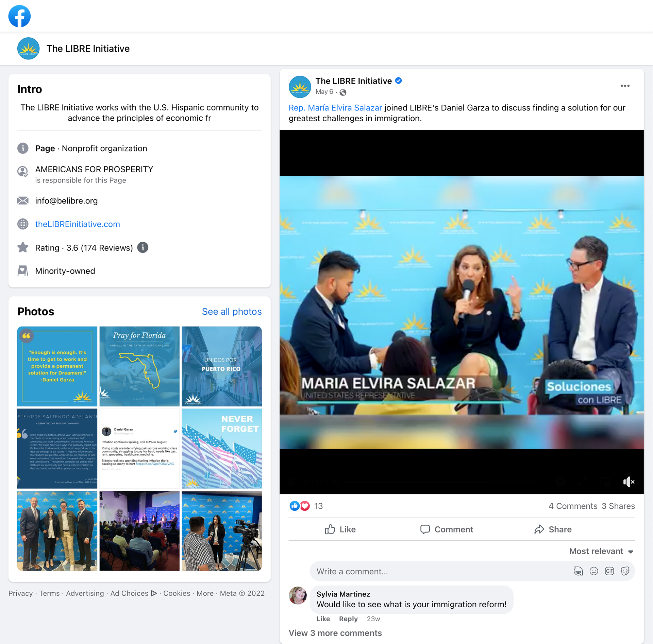Unmute the video with the speaker icon
The height and width of the screenshot is (644, 653).
pos(629,482)
